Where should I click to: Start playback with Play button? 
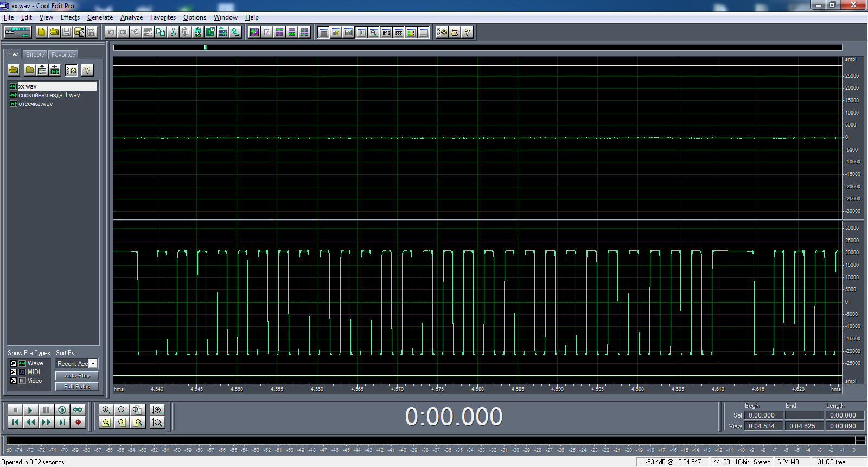pos(31,410)
